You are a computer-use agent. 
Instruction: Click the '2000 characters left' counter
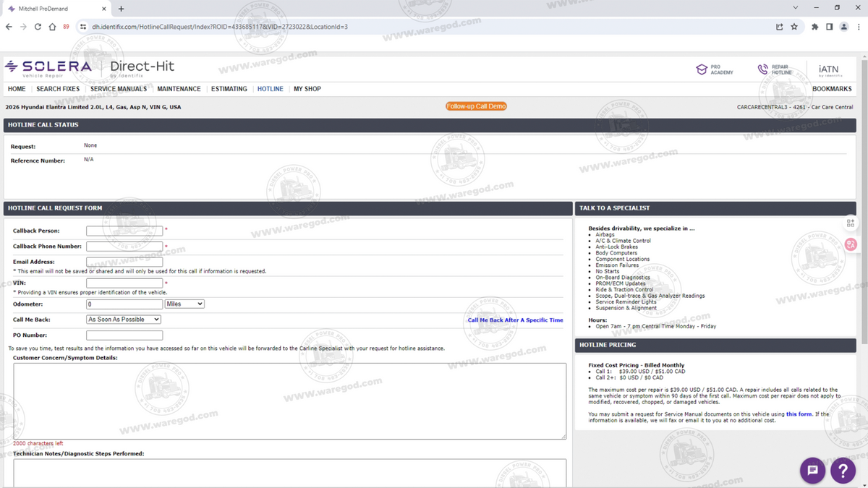click(38, 443)
